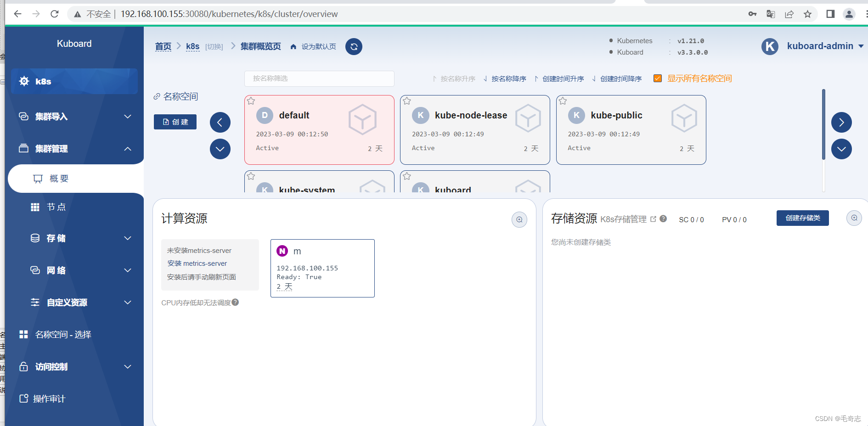Screen dimensions: 868x426
Task: Click the help icon after CPU内存低却无法调度
Action: (x=235, y=302)
